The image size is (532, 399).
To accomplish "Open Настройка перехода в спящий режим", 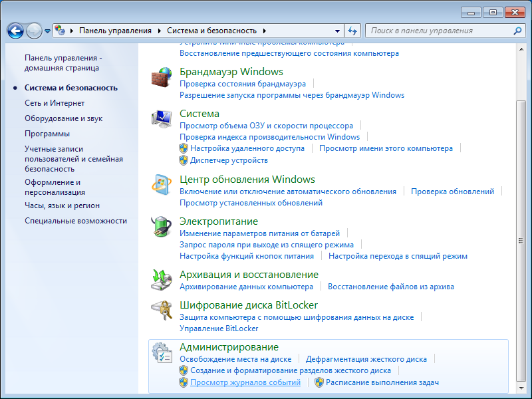I will point(398,256).
